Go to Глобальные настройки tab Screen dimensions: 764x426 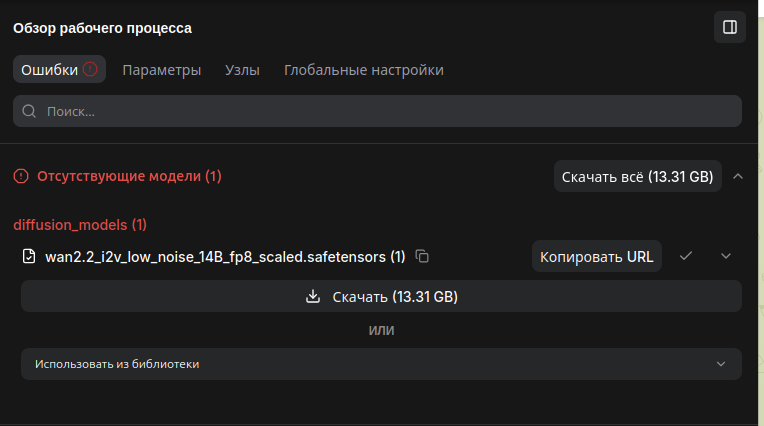[x=363, y=70]
